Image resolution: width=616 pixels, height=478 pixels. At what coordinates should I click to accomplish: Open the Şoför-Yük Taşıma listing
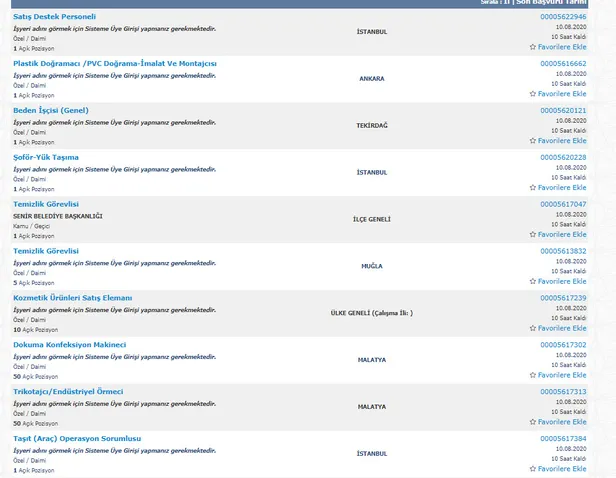(46, 157)
